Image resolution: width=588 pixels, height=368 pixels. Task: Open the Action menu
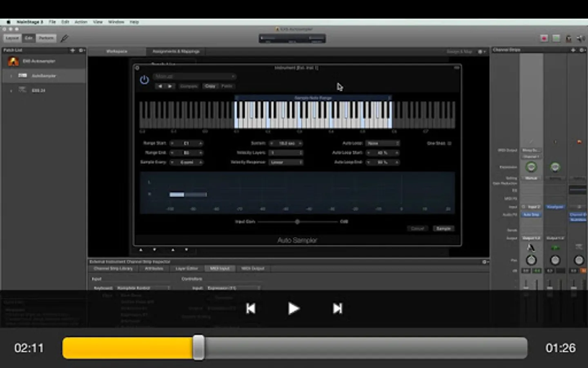click(x=81, y=22)
